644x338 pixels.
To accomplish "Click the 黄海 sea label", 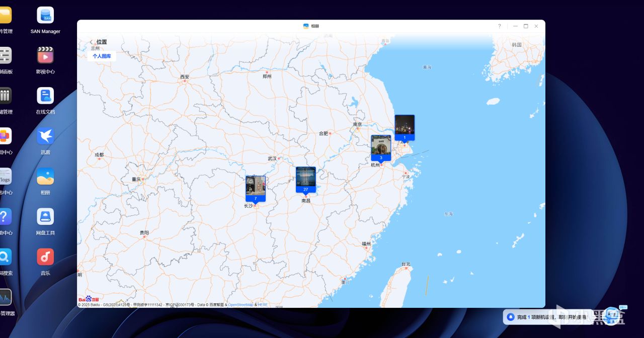I will [x=427, y=67].
